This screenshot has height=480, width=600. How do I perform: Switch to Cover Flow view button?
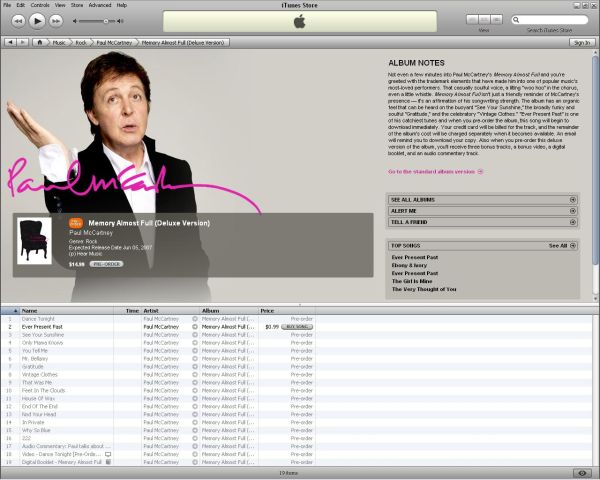tap(496, 19)
